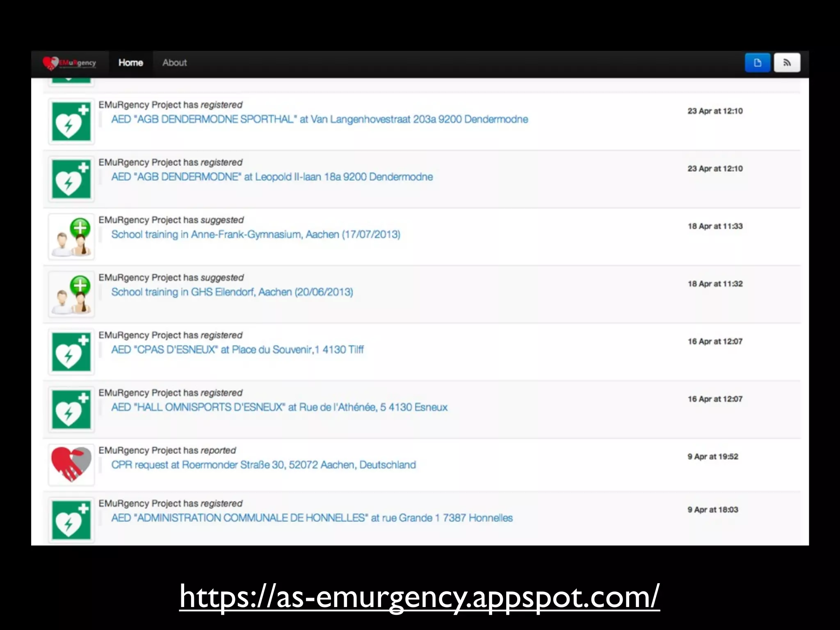840x630 pixels.
Task: Click AED icon for ADMINISTRATION COMMUNALE DE HONNELLES
Action: click(x=71, y=520)
